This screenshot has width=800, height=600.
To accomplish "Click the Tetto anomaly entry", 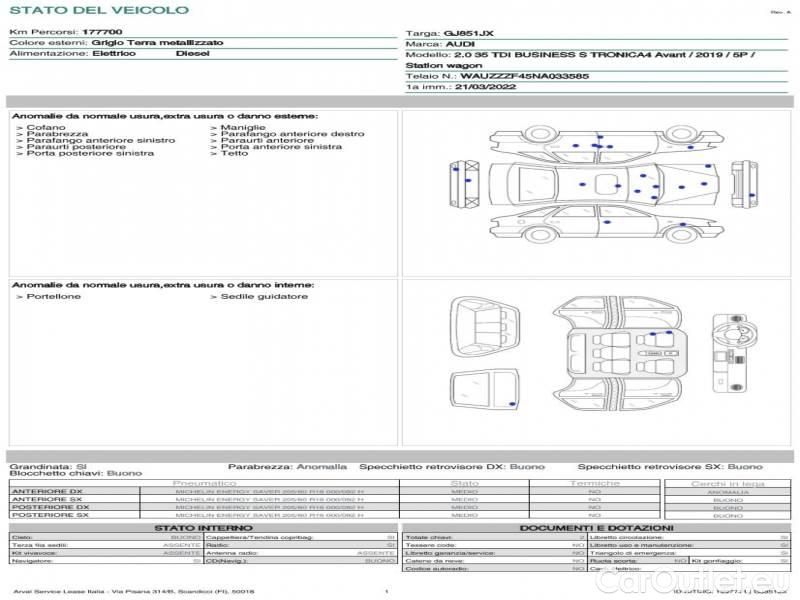I will (x=234, y=154).
